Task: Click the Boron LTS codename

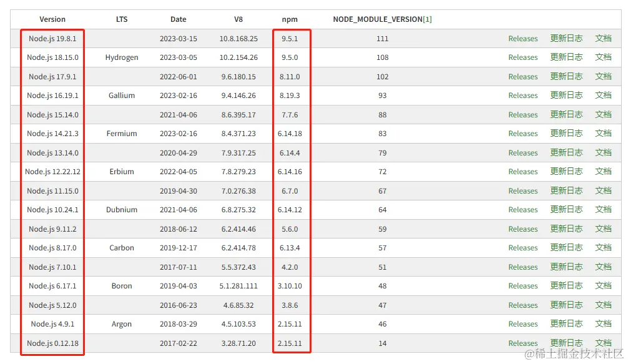Action: [121, 285]
